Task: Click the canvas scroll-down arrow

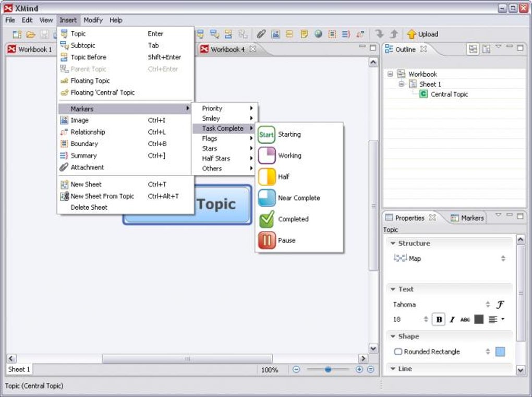Action: pyautogui.click(x=373, y=348)
